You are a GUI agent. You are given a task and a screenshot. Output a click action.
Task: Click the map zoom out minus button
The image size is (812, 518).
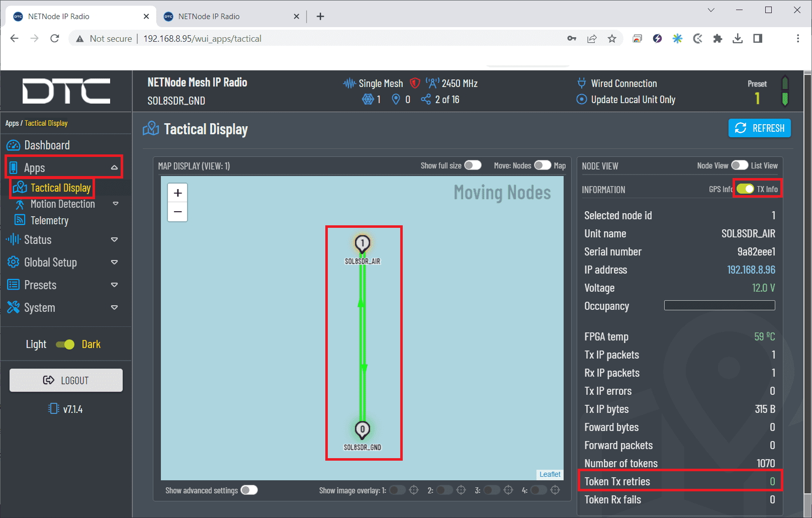click(177, 212)
